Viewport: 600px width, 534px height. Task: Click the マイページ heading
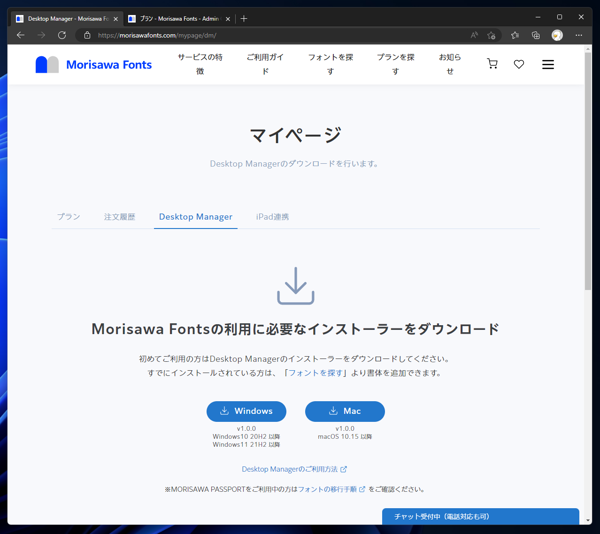[295, 135]
